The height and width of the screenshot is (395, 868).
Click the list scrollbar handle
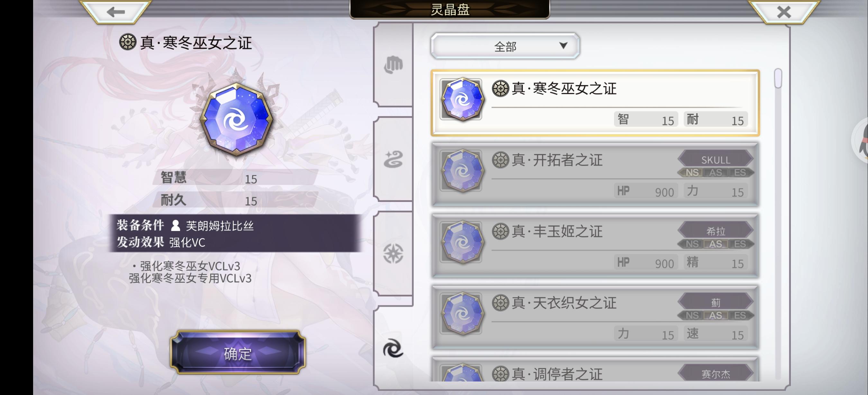point(778,78)
